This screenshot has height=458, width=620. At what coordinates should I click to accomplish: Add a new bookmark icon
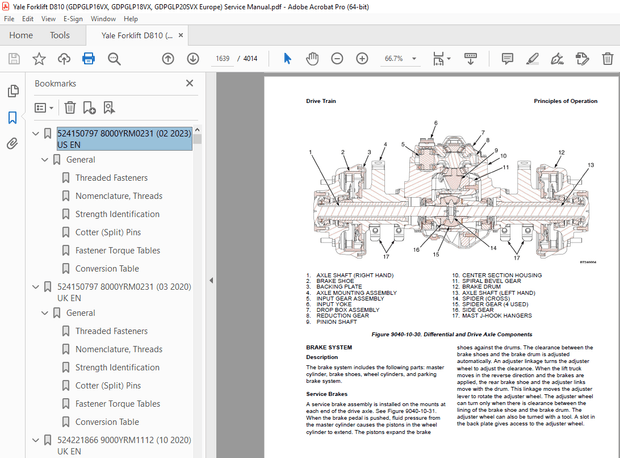[x=89, y=108]
